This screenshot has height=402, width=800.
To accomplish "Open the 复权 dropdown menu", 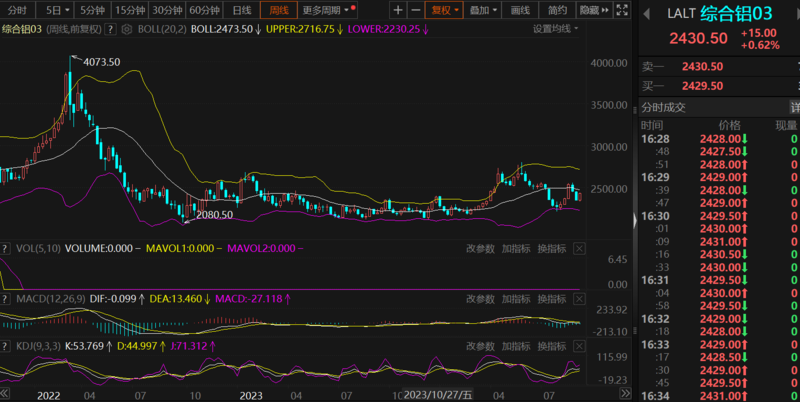I will [444, 10].
